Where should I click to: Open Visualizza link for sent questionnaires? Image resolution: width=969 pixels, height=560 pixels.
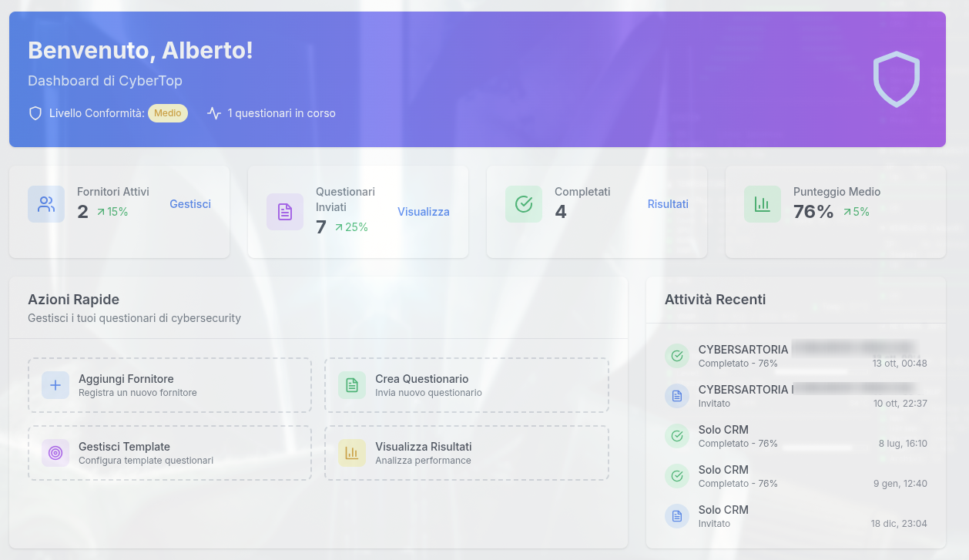pyautogui.click(x=424, y=212)
